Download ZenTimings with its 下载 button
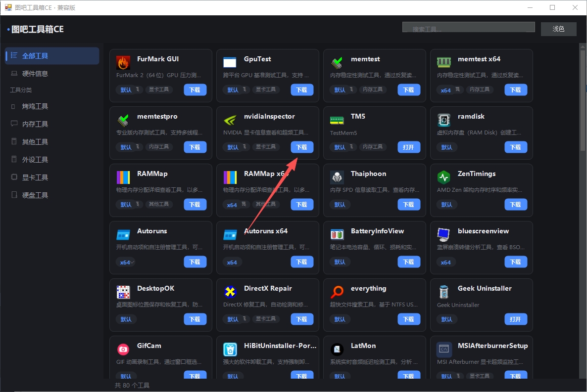 coord(516,205)
